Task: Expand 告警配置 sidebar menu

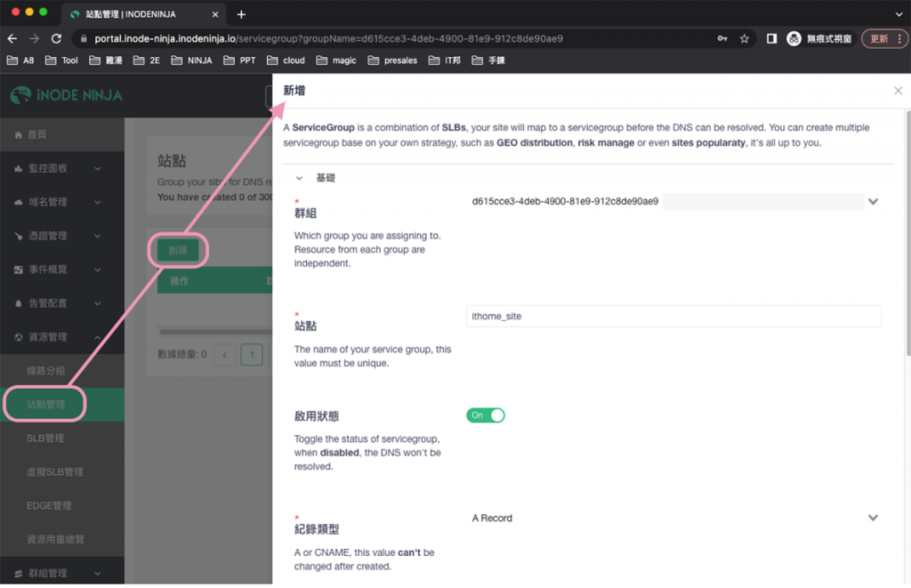Action: pyautogui.click(x=62, y=303)
